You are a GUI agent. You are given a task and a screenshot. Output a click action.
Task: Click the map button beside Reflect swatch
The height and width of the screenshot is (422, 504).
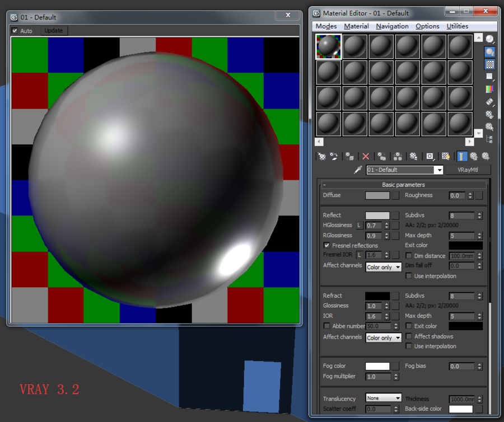click(x=395, y=215)
